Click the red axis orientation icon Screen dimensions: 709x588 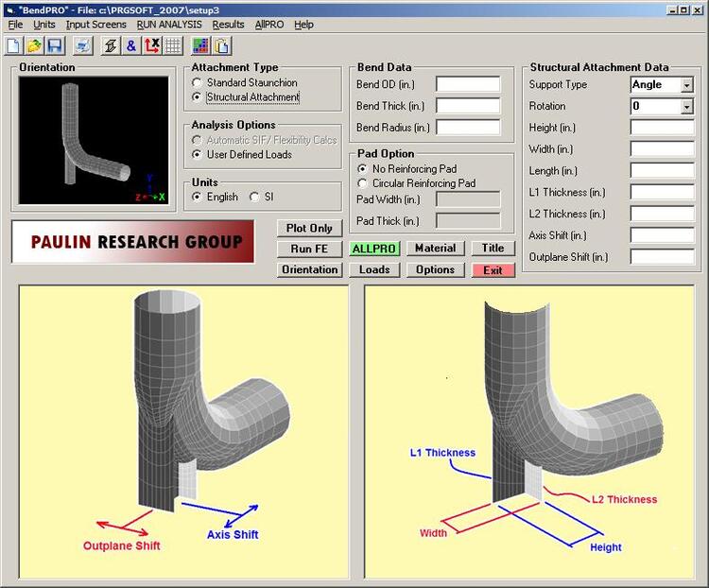coord(152,45)
